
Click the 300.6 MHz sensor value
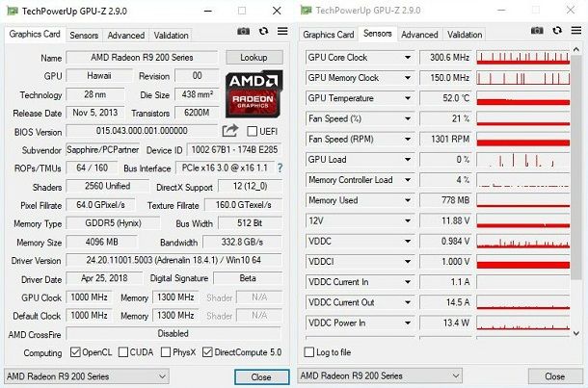click(446, 58)
